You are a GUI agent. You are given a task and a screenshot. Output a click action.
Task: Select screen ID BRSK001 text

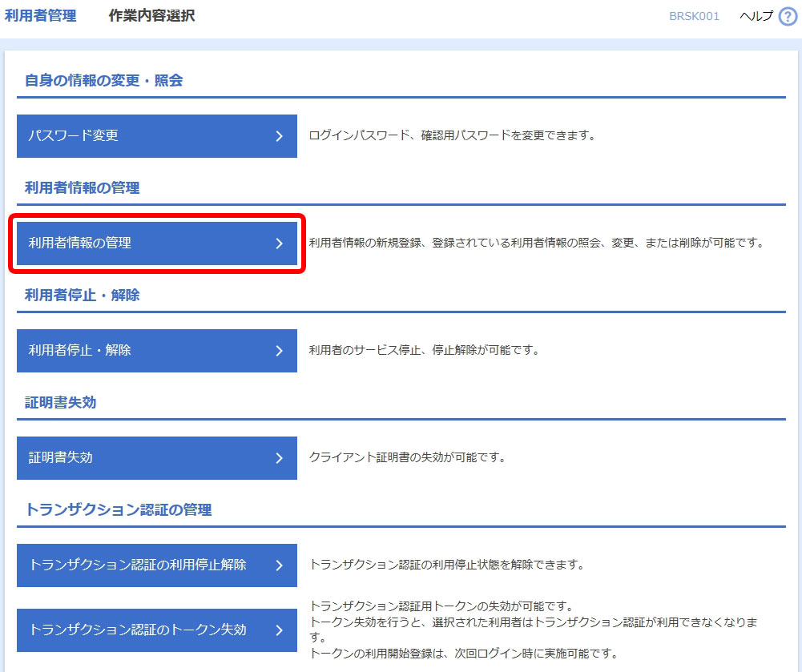click(694, 16)
